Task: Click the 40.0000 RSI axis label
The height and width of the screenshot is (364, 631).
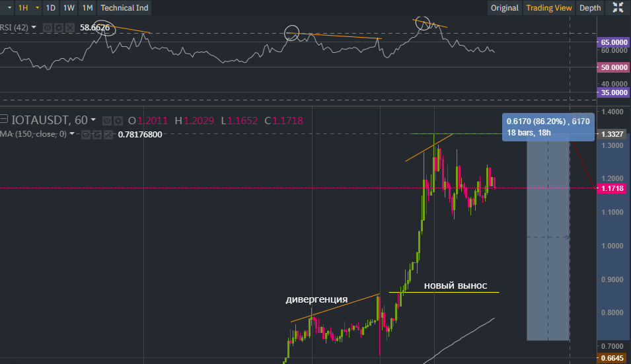Action: pos(614,84)
